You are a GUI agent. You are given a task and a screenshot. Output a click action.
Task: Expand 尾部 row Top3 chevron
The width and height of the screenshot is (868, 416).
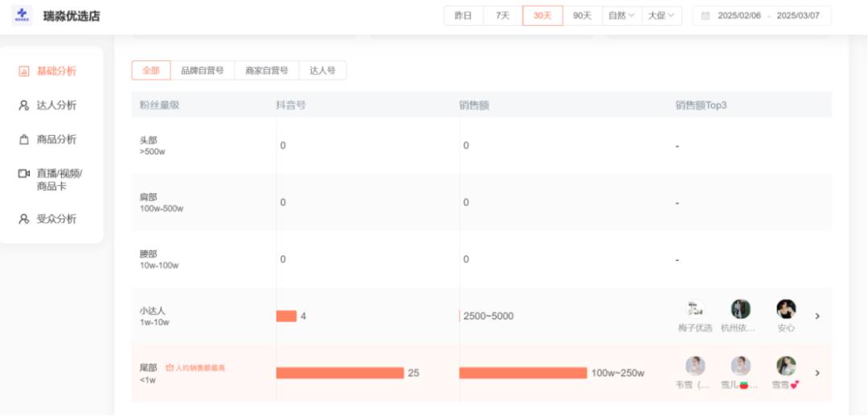(817, 373)
